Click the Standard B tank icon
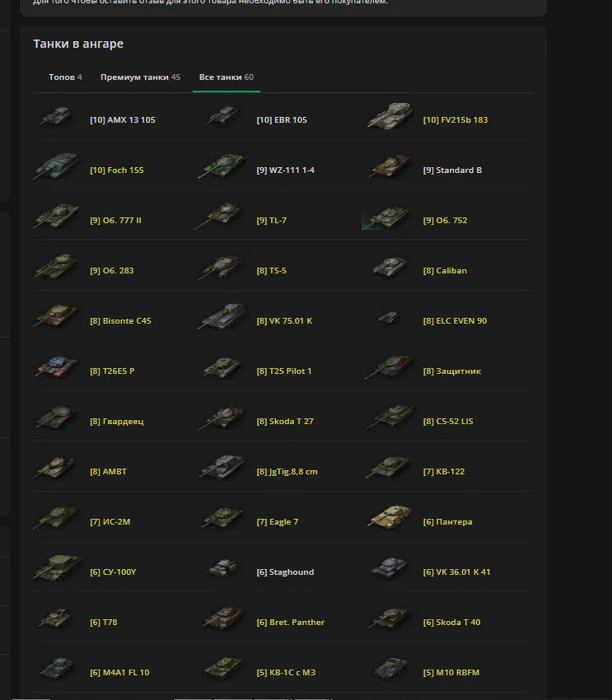The image size is (612, 700). tap(390, 166)
